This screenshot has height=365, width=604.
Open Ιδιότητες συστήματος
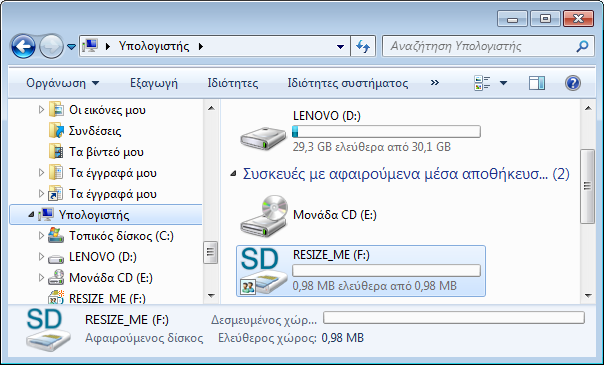(348, 83)
